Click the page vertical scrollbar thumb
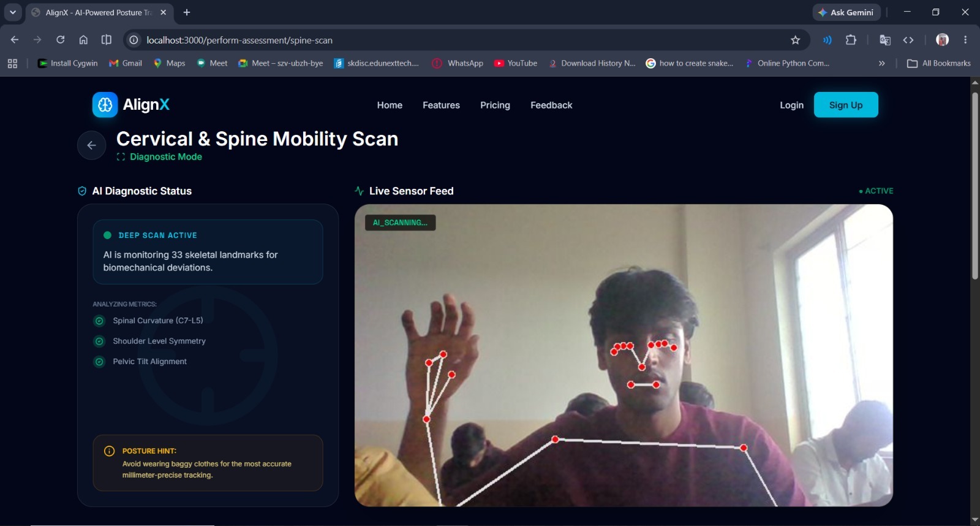The height and width of the screenshot is (526, 980). 974,186
